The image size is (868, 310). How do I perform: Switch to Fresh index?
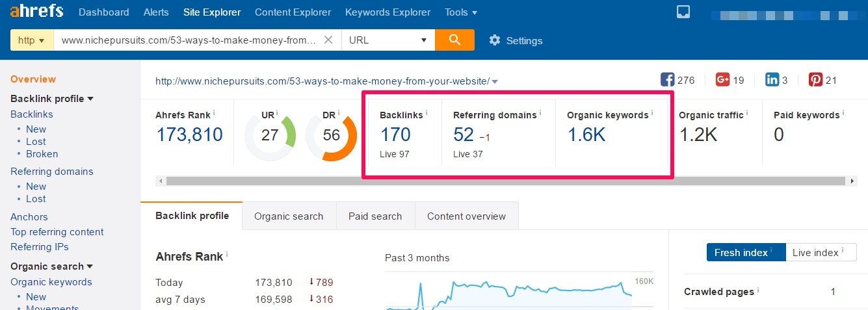tap(746, 252)
